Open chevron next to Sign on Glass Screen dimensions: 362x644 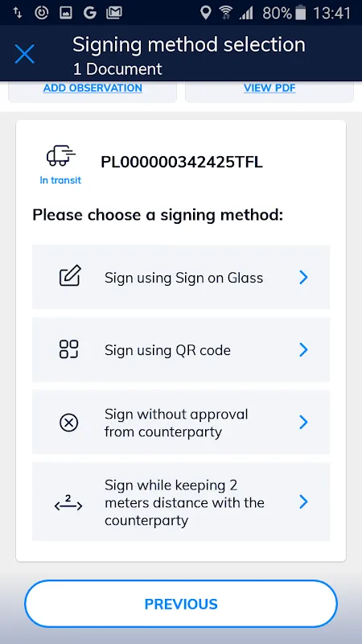coord(303,277)
